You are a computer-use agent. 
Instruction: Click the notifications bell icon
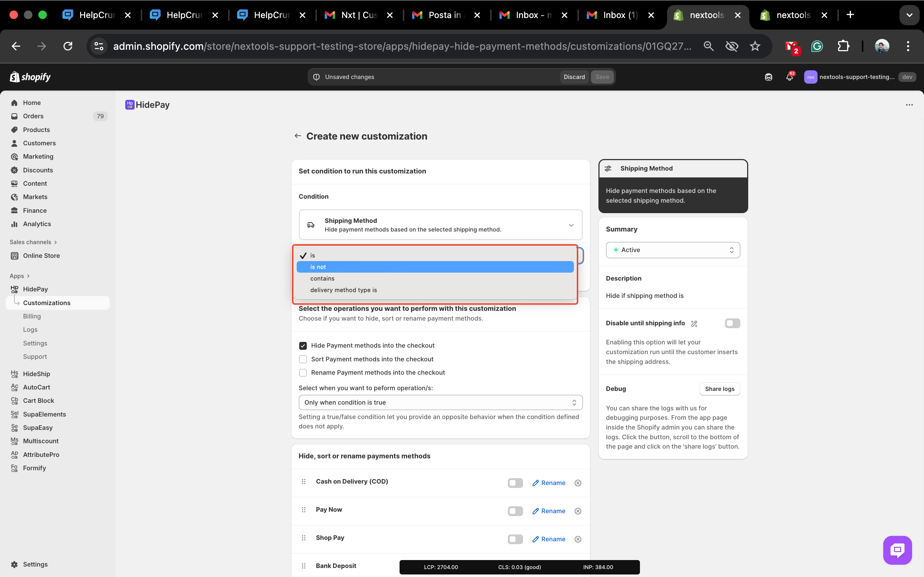789,77
